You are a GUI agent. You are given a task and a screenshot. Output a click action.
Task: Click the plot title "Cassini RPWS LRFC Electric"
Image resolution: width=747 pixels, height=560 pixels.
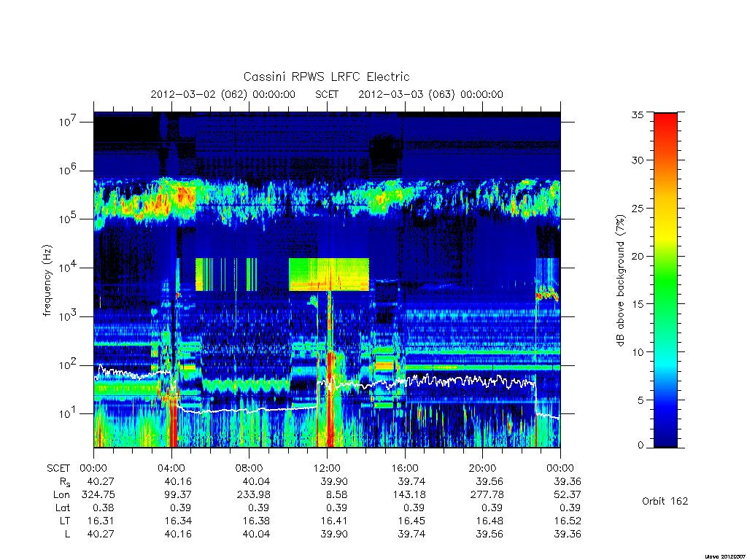point(326,77)
